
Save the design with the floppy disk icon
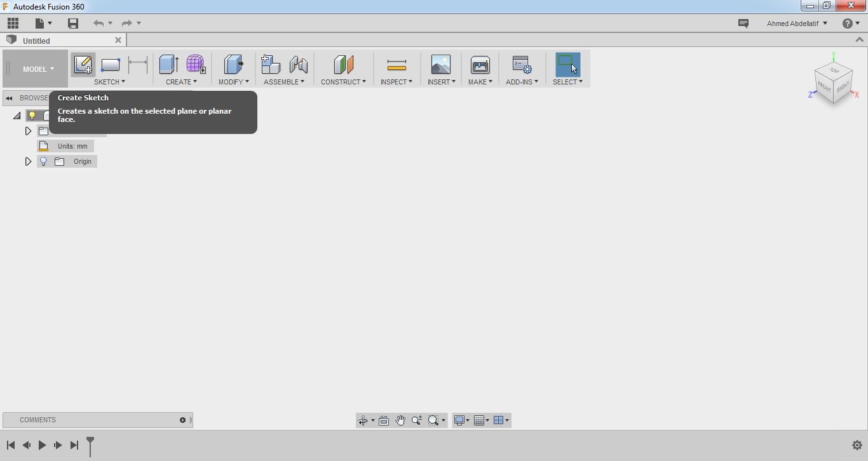pos(73,23)
